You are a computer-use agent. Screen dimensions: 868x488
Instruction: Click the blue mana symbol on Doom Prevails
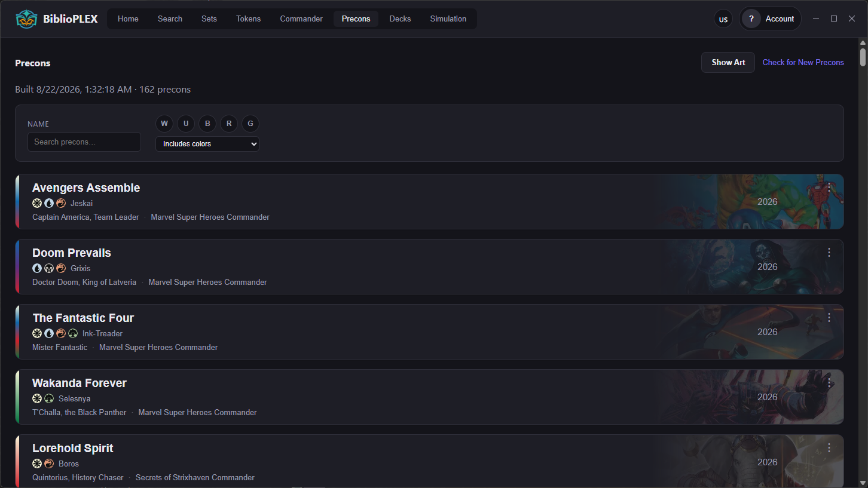(x=37, y=268)
